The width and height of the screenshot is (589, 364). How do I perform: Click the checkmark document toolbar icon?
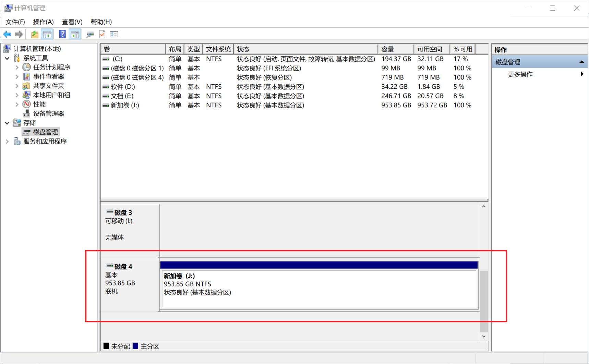tap(102, 34)
